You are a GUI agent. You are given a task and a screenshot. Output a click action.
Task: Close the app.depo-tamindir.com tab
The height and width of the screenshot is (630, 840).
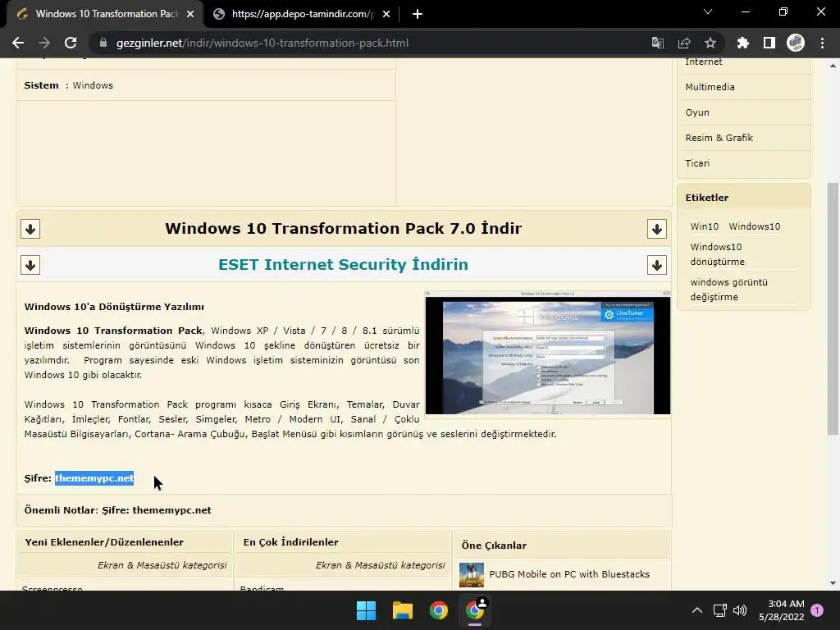[x=386, y=14]
